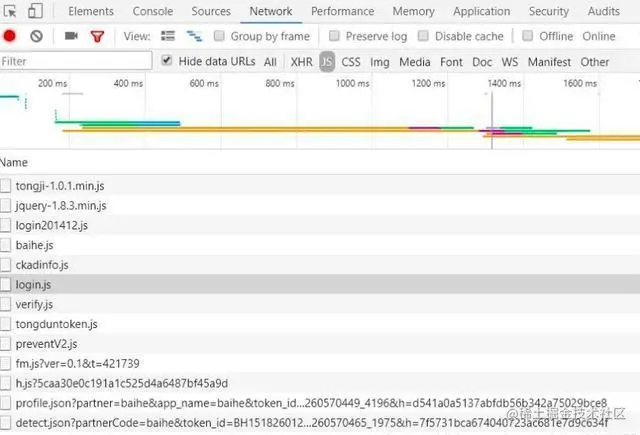The image size is (640, 435).
Task: Check the Disable cache option
Action: 423,36
